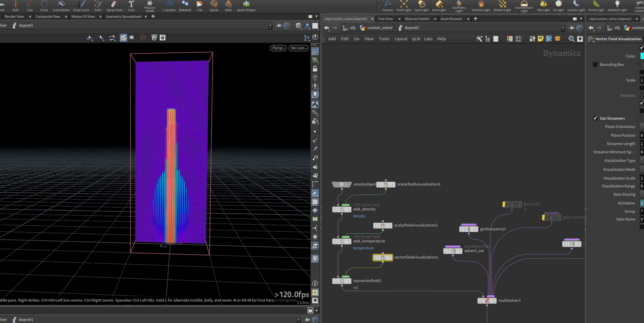Add a Point Light from shelf
Viewport: 644px width, 323px height.
(x=404, y=6)
